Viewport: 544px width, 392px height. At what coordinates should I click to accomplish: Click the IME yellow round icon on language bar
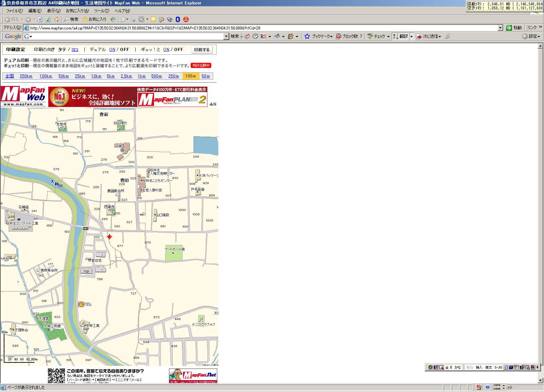tap(430, 367)
